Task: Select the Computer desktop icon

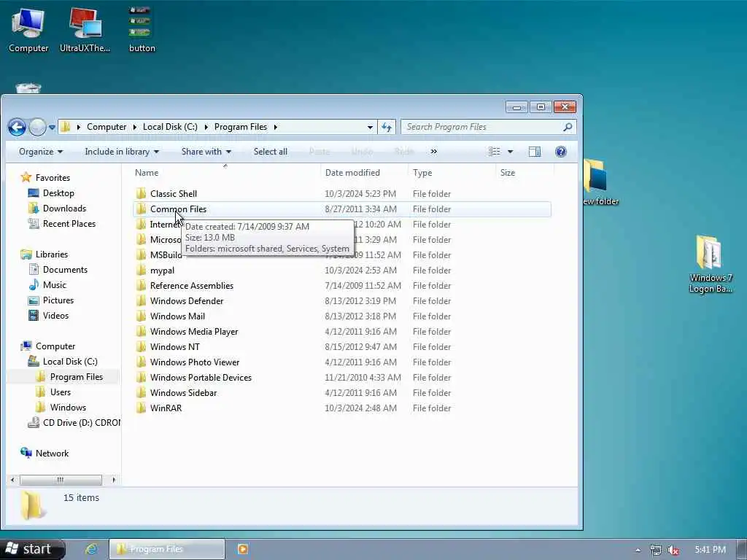Action: 28,31
